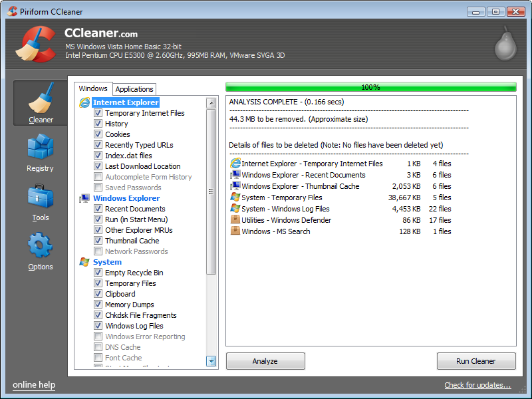The height and width of the screenshot is (399, 532).
Task: Click the checklist scrollbar up arrow
Action: pyautogui.click(x=211, y=103)
